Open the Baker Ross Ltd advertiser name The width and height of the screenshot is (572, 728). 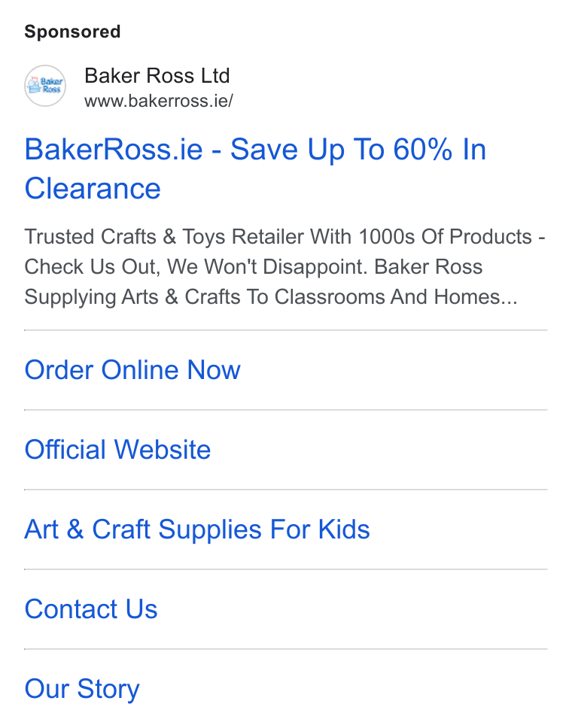157,76
